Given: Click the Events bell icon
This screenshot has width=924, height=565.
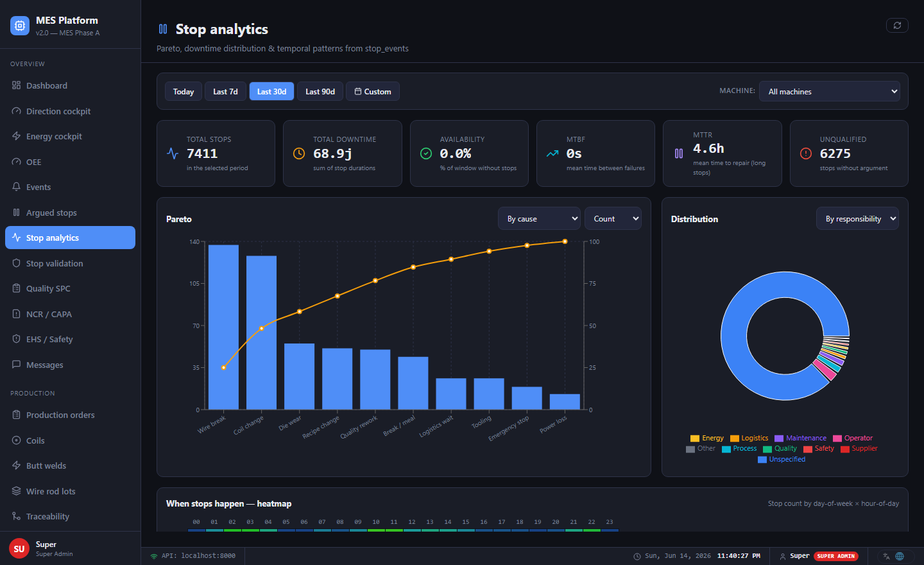Looking at the screenshot, I should click(17, 187).
